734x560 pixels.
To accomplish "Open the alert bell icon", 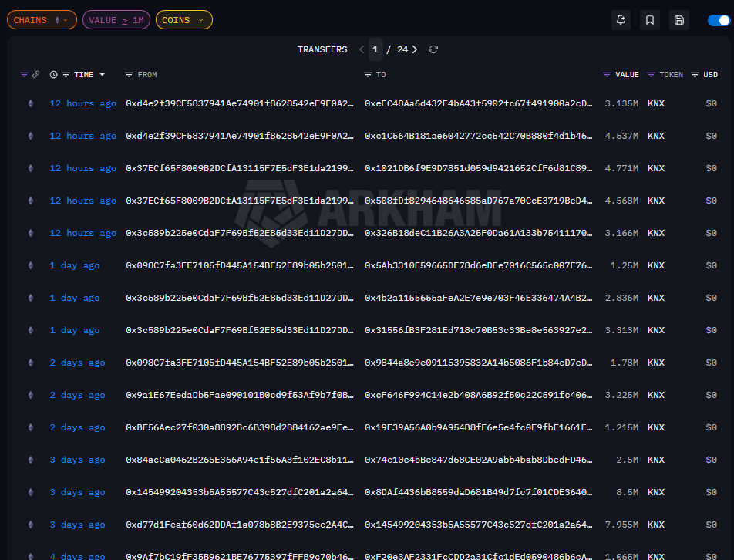I will click(621, 20).
